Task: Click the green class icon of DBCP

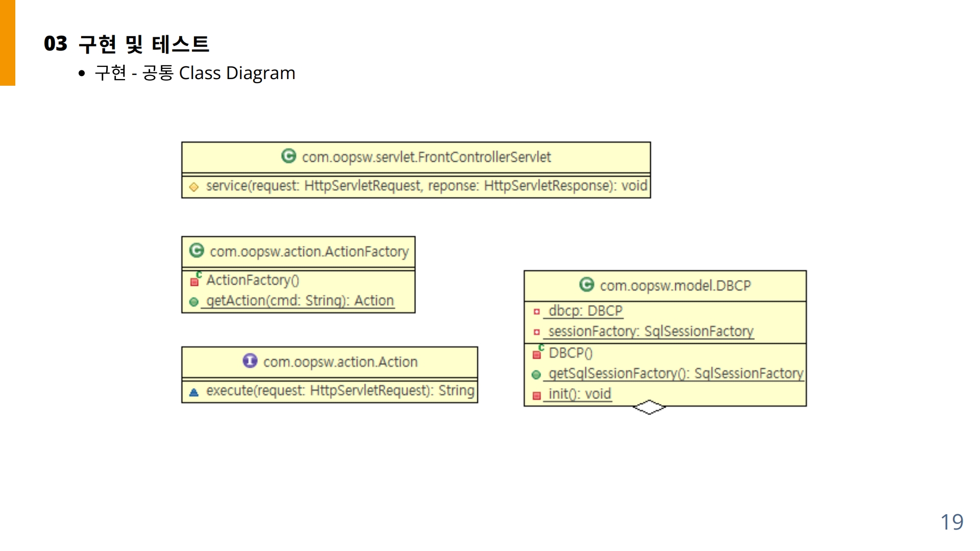Action: [x=586, y=285]
